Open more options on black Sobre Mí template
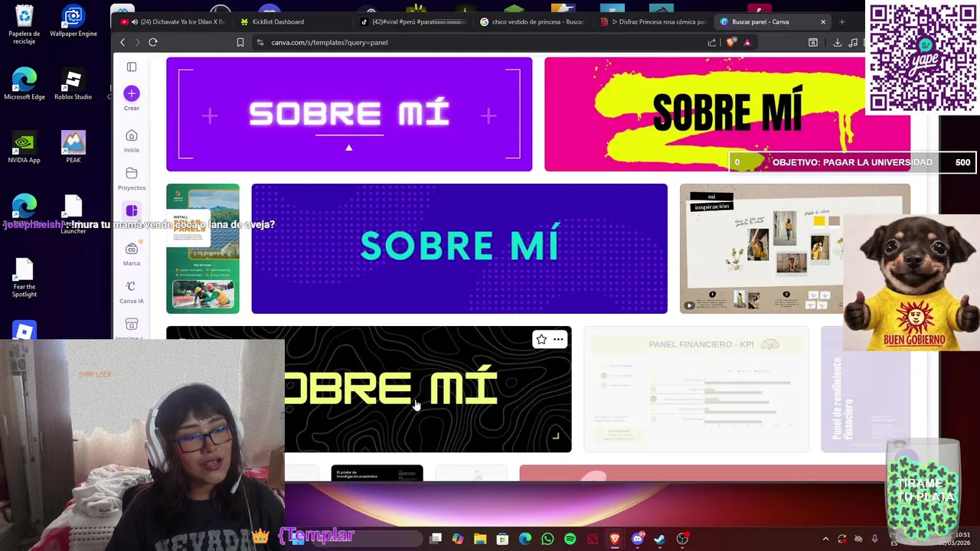The height and width of the screenshot is (551, 980). (x=558, y=339)
